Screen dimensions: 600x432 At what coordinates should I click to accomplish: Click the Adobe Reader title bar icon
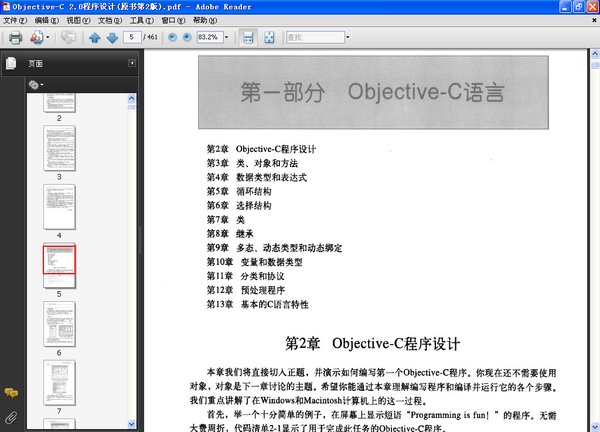pos(6,7)
